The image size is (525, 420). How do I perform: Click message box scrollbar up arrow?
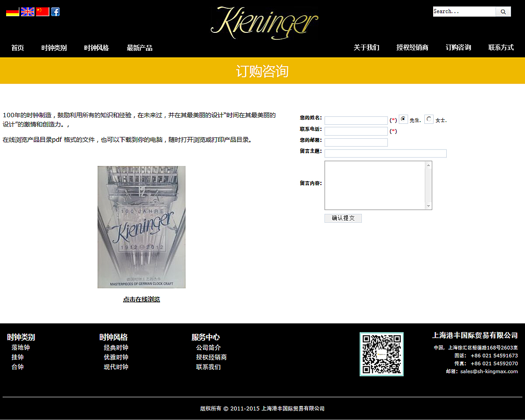point(428,164)
